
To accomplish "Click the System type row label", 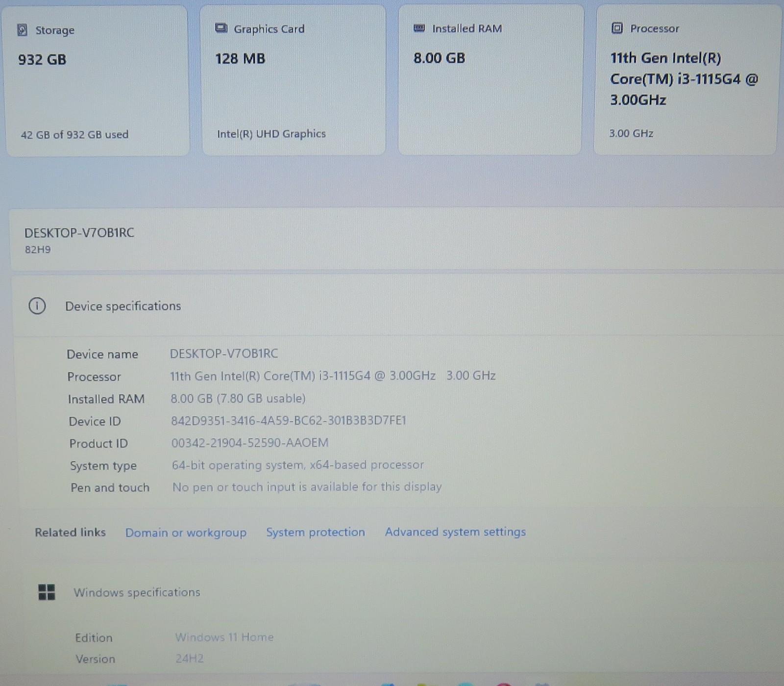I will [103, 466].
